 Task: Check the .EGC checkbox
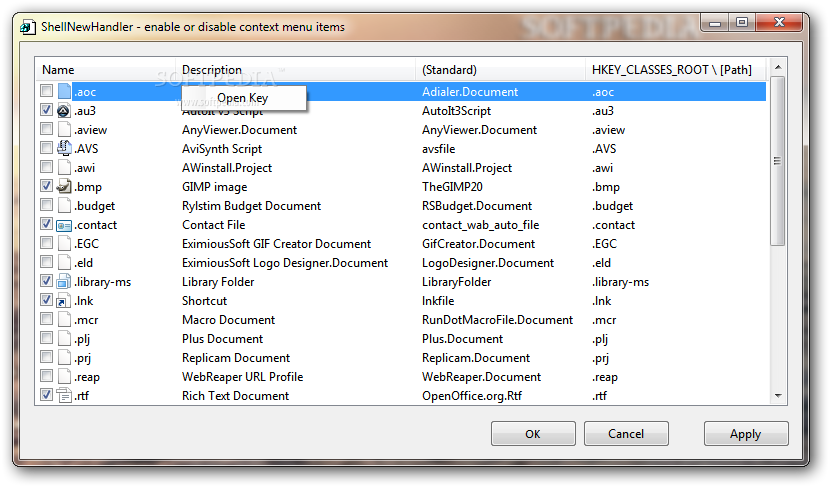tap(47, 243)
